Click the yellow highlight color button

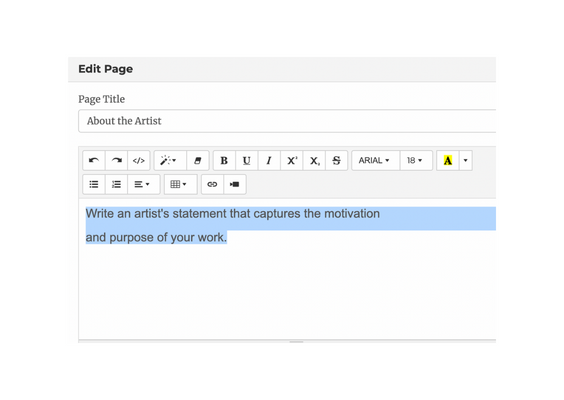click(448, 160)
